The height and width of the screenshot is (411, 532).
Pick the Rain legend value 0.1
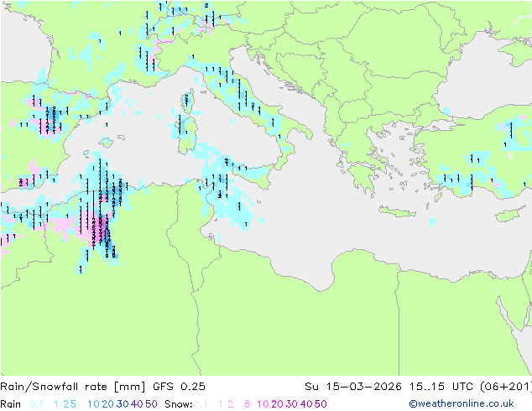pyautogui.click(x=36, y=404)
